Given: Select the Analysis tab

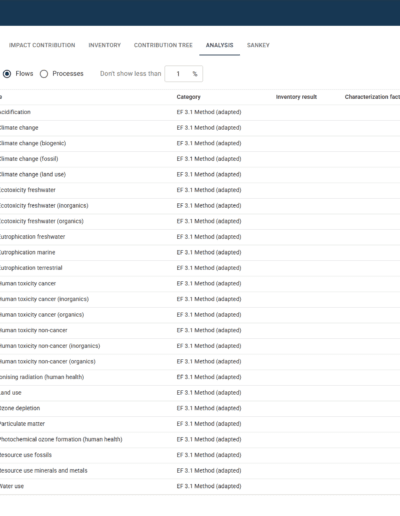Looking at the screenshot, I should click(220, 45).
